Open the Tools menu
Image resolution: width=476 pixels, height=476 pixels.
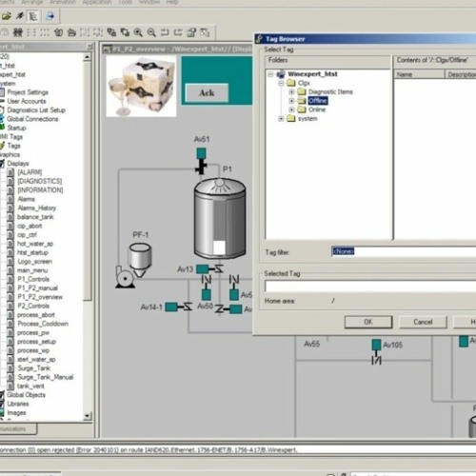click(x=125, y=2)
